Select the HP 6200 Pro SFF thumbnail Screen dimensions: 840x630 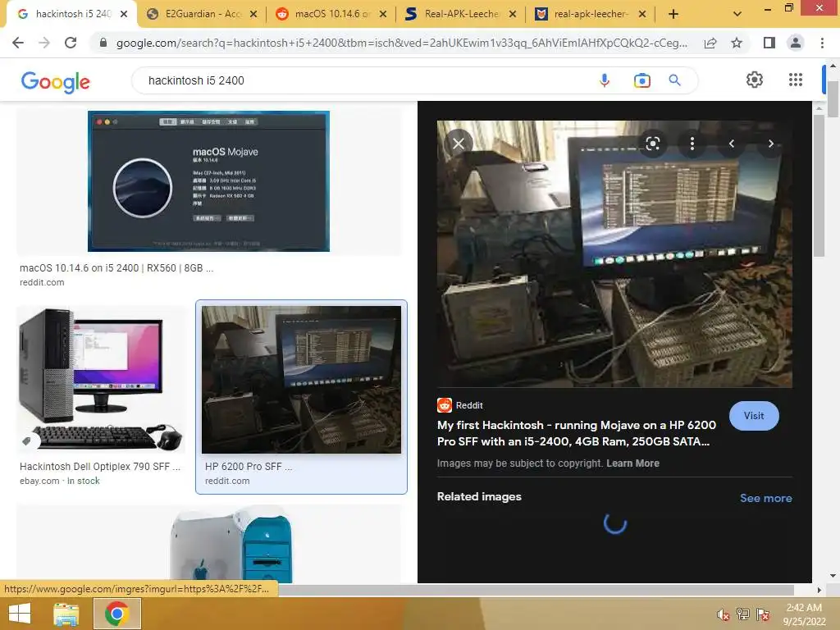click(x=301, y=379)
